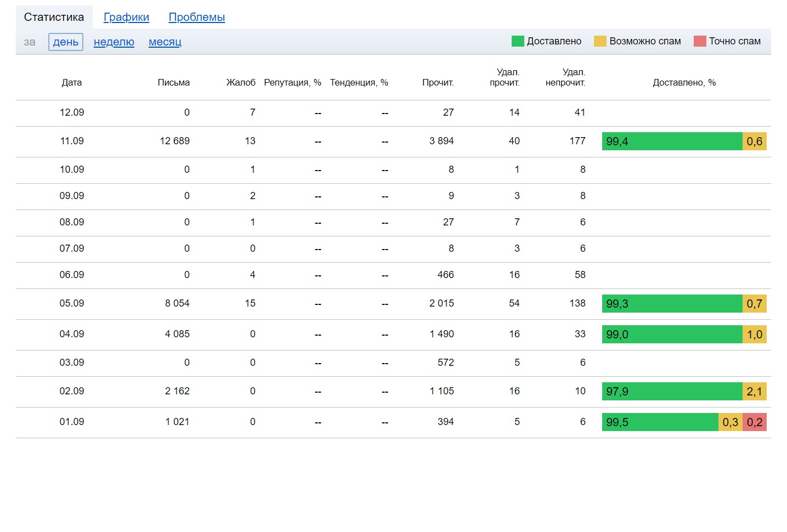Click the Жалоб column header
Screen dimensions: 787x532
(241, 82)
